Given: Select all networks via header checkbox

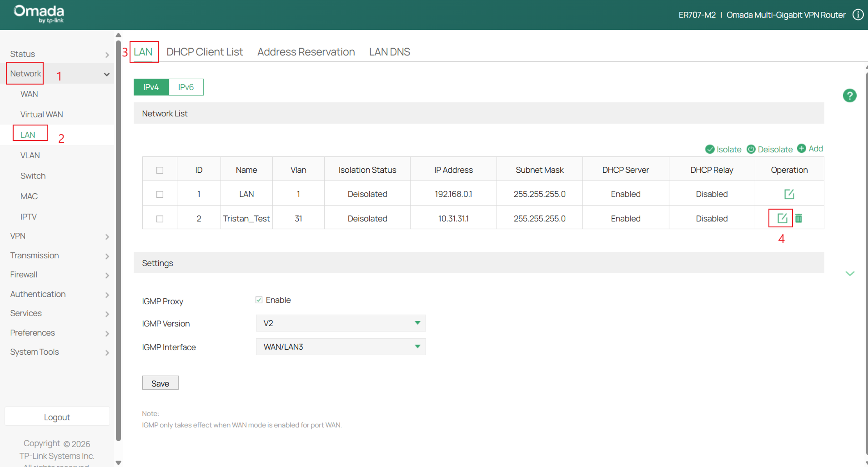Looking at the screenshot, I should point(160,170).
